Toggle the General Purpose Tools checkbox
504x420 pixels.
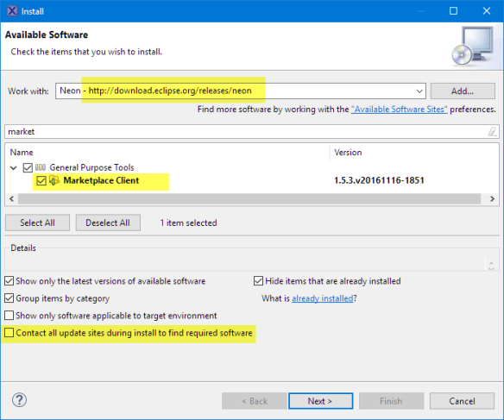(x=28, y=167)
